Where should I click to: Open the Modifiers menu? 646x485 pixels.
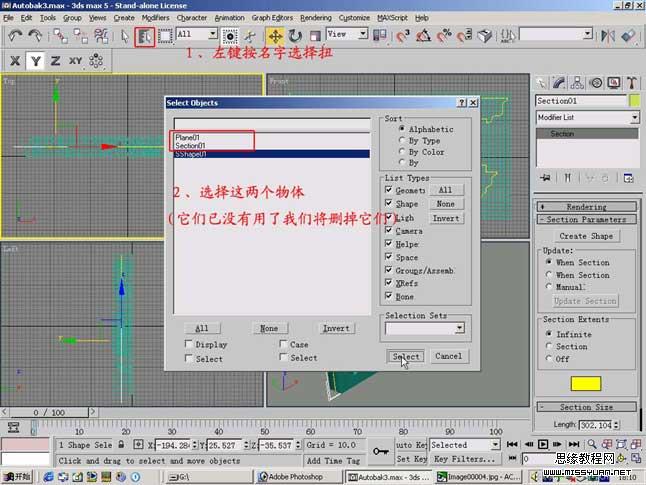click(155, 18)
